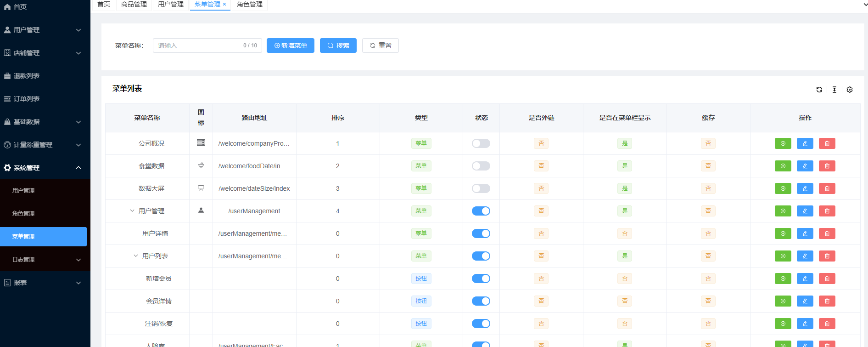Add submenu under 食堂数据 row
The image size is (868, 347).
click(x=783, y=166)
